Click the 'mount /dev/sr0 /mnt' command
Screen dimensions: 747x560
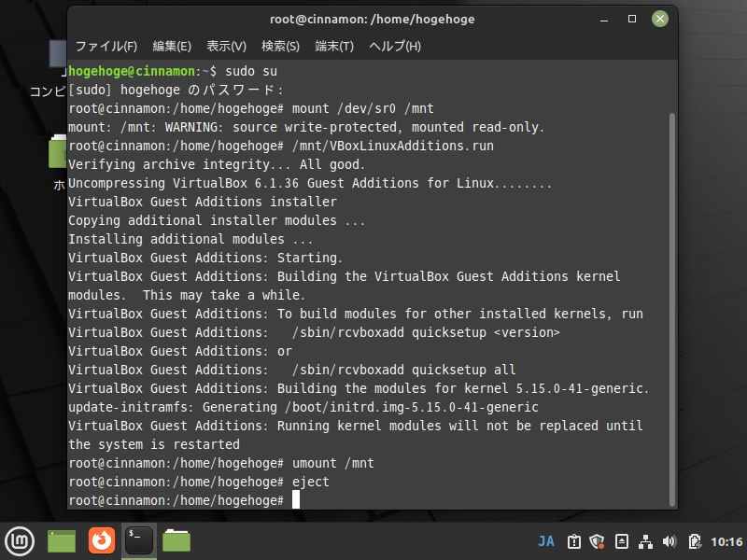click(363, 108)
